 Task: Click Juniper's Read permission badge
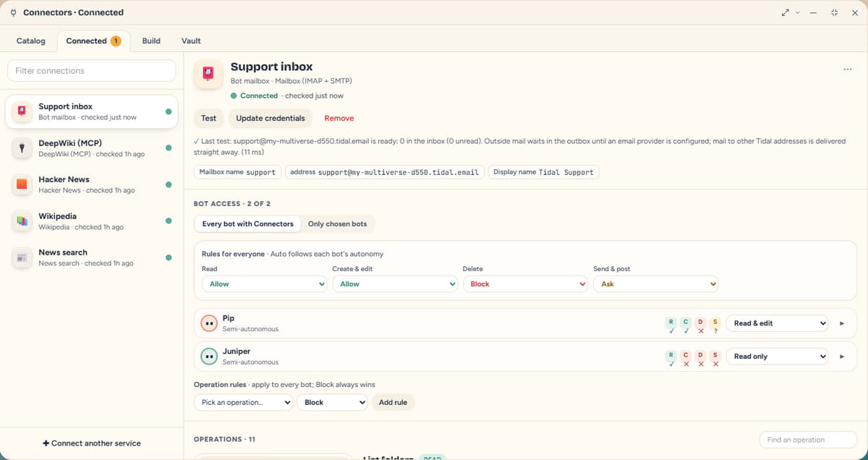(671, 359)
